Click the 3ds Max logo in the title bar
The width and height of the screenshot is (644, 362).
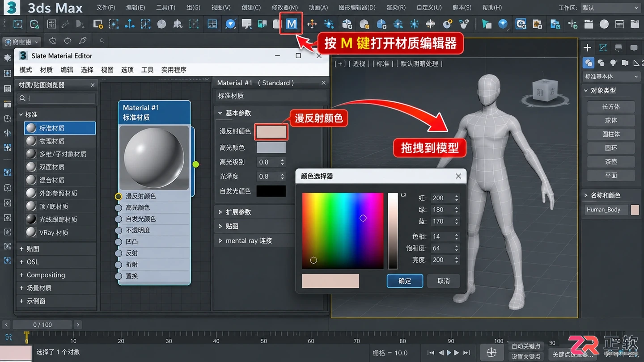click(x=11, y=8)
